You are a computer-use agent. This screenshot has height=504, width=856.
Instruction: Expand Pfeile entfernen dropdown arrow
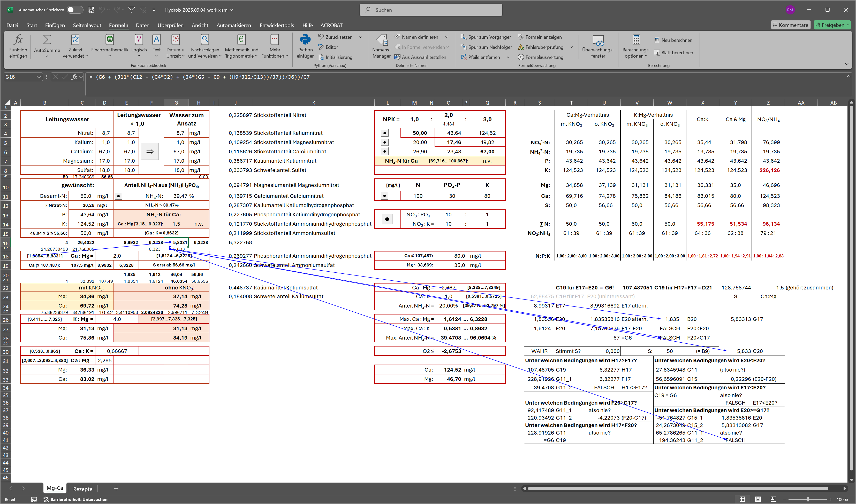click(x=508, y=57)
